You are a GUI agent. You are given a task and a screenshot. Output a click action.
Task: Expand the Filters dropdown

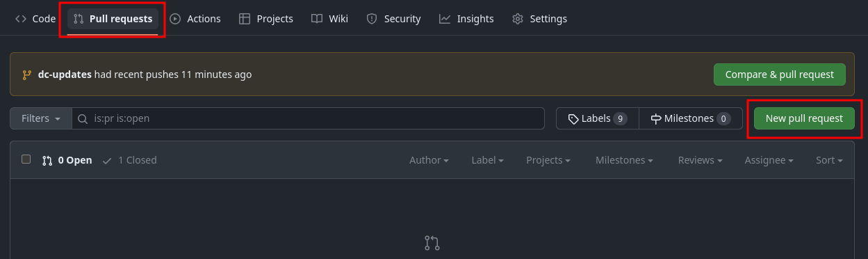point(41,118)
